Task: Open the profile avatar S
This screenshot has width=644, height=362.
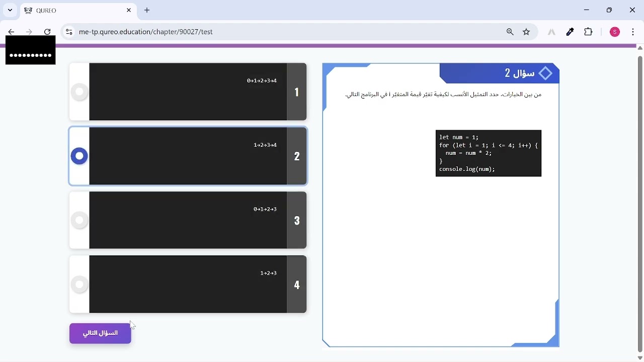Action: [615, 32]
